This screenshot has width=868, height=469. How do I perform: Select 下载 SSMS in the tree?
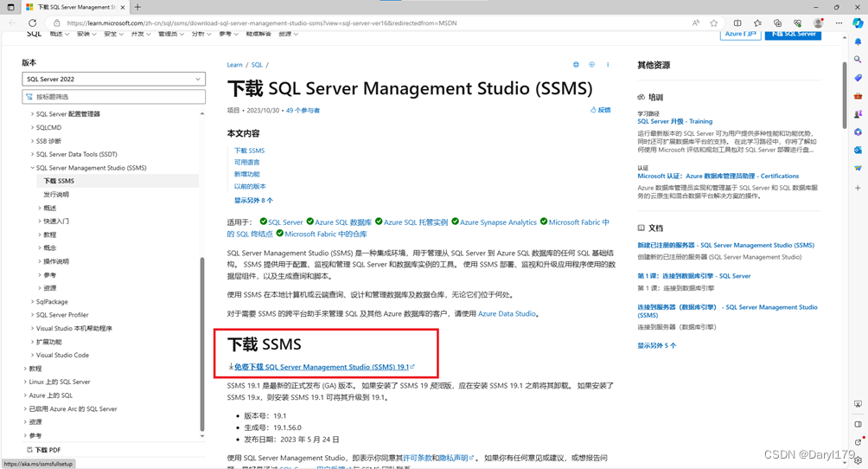pyautogui.click(x=59, y=181)
